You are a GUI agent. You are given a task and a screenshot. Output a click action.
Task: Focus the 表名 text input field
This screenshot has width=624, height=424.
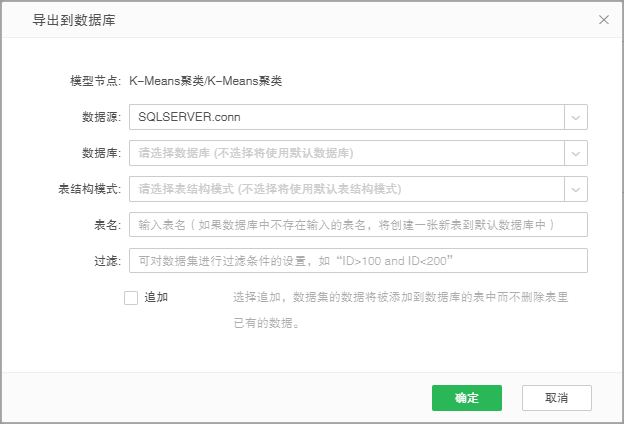[x=358, y=225]
